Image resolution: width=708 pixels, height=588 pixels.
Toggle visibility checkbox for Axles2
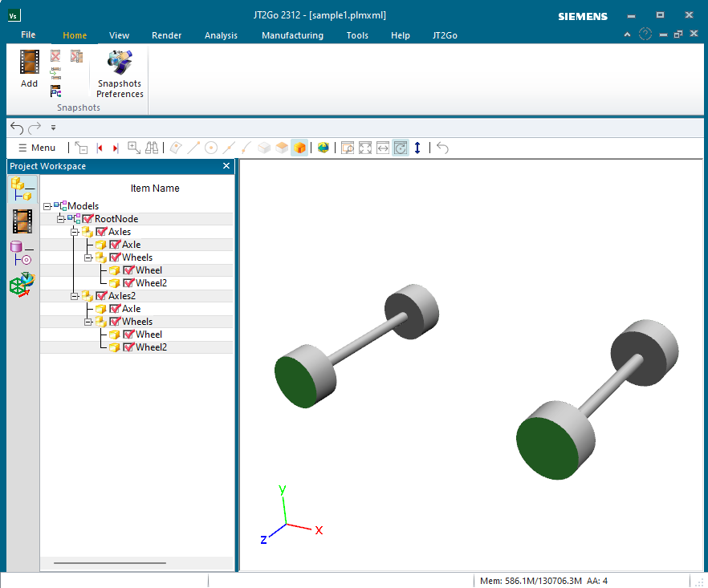[x=101, y=296]
